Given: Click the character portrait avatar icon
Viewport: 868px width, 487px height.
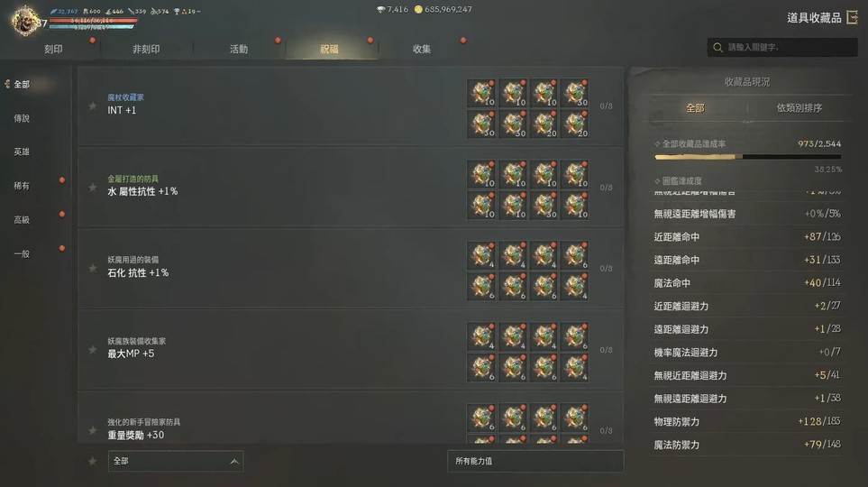Looking at the screenshot, I should pos(25,21).
